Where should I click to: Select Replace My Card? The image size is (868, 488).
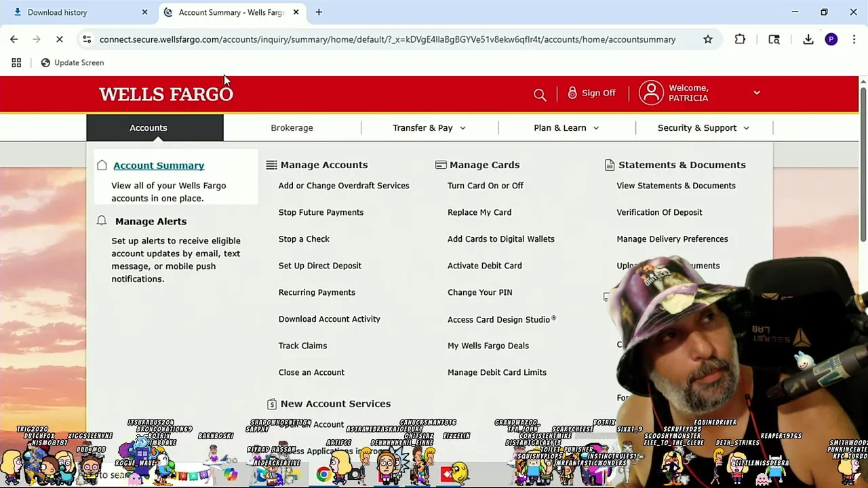479,212
